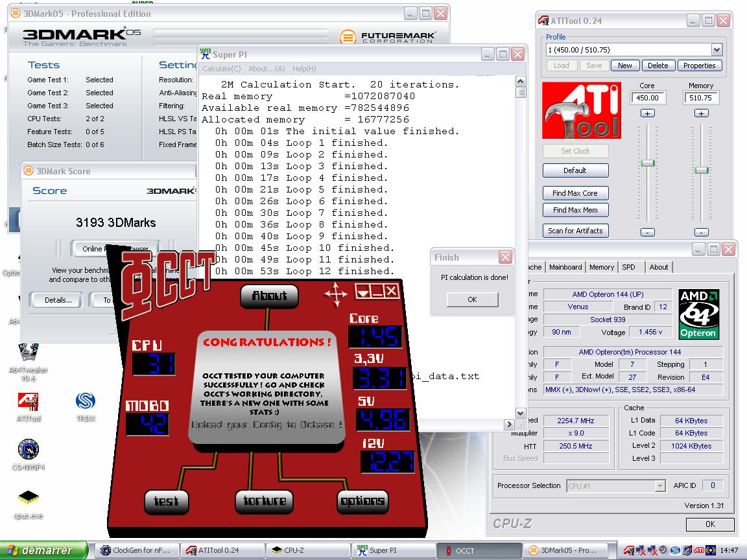Launch cpuz.exe from the desktop
747x560 pixels.
click(28, 498)
